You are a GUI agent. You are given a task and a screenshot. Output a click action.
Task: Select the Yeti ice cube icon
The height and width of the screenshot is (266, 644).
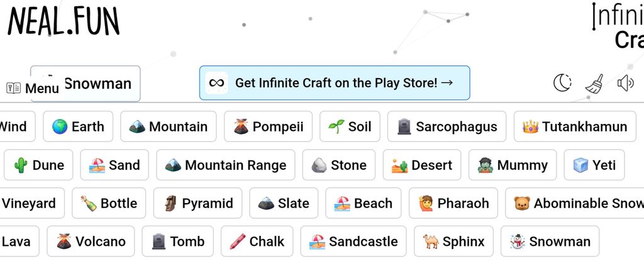click(x=580, y=165)
